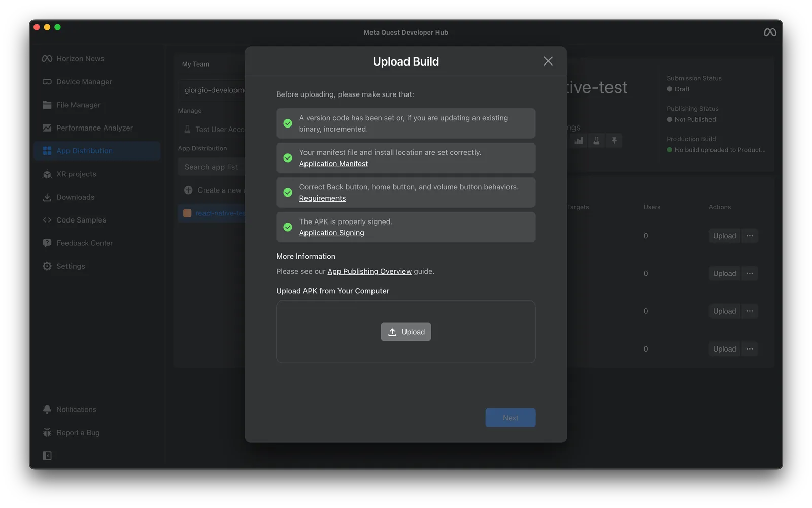Screen dimensions: 812x508
Task: Click Create a new app plus icon
Action: (188, 190)
